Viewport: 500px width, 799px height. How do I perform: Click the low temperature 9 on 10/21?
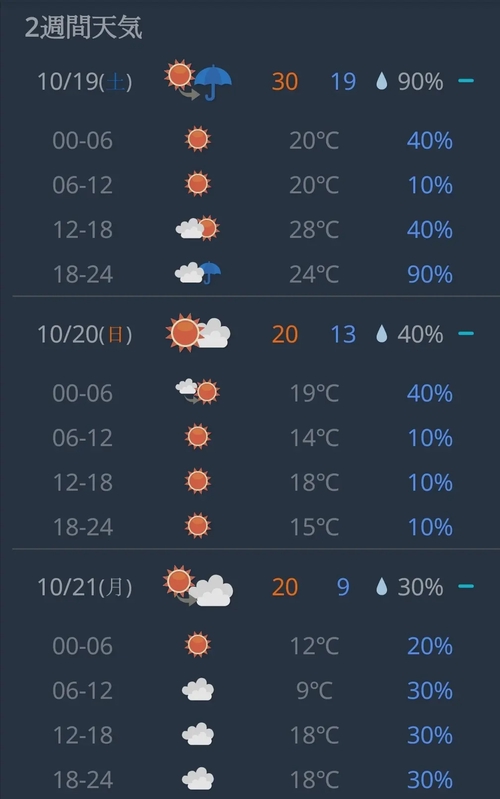[343, 587]
